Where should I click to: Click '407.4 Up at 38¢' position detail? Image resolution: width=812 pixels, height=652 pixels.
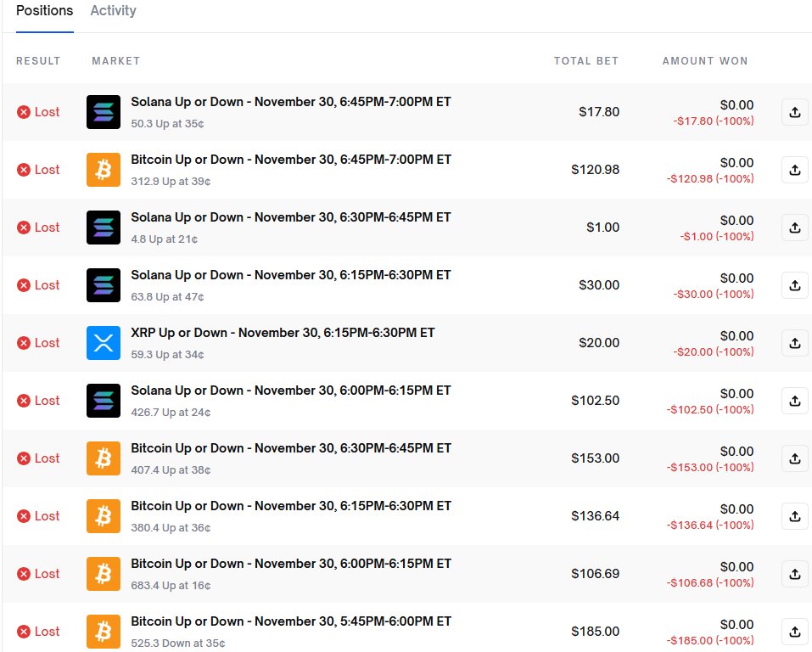coord(171,470)
